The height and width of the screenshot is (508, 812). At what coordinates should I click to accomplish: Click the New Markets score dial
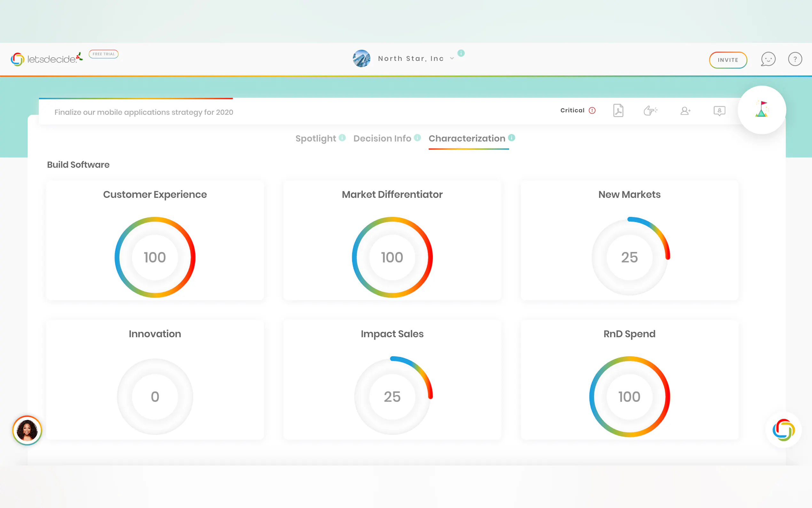click(629, 258)
